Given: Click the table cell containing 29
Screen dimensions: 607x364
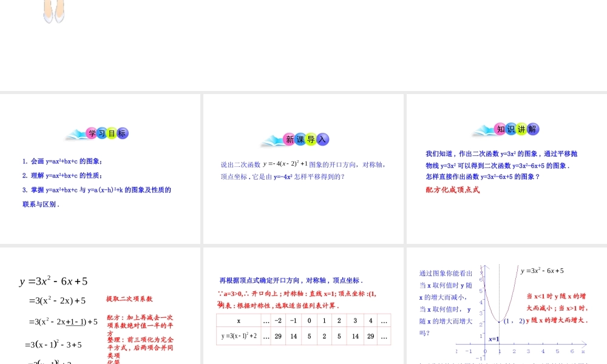Looking at the screenshot, I should click(278, 336).
